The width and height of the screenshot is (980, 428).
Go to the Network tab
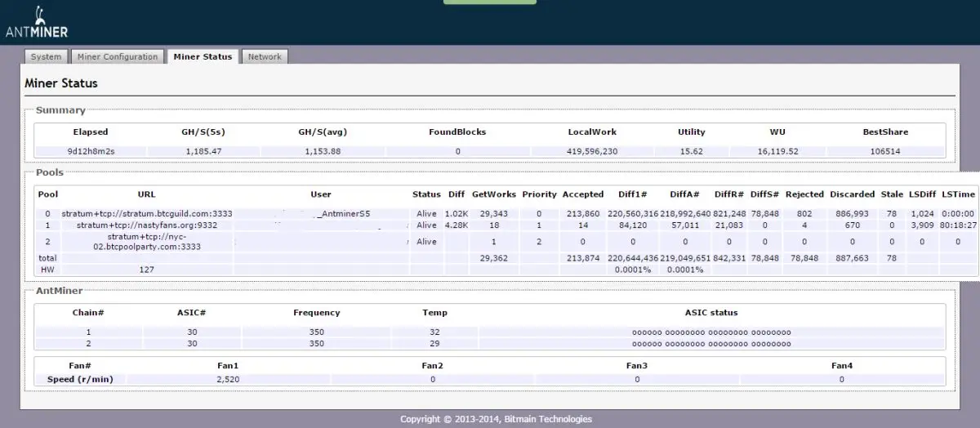265,57
